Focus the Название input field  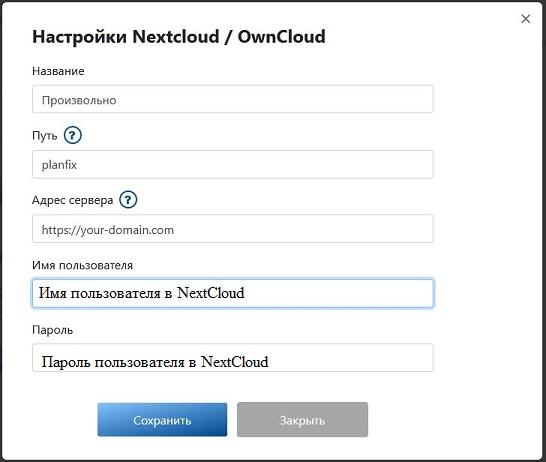[233, 99]
